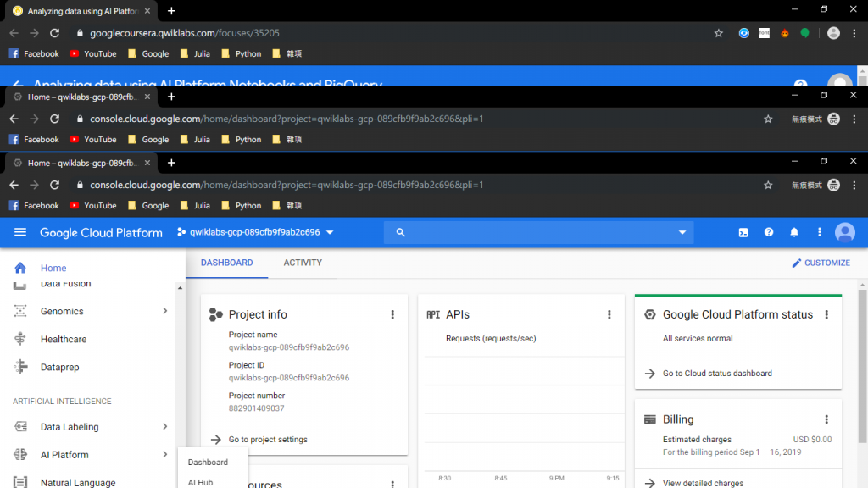
Task: Open YouTube bookmark in front window
Action: (93, 205)
